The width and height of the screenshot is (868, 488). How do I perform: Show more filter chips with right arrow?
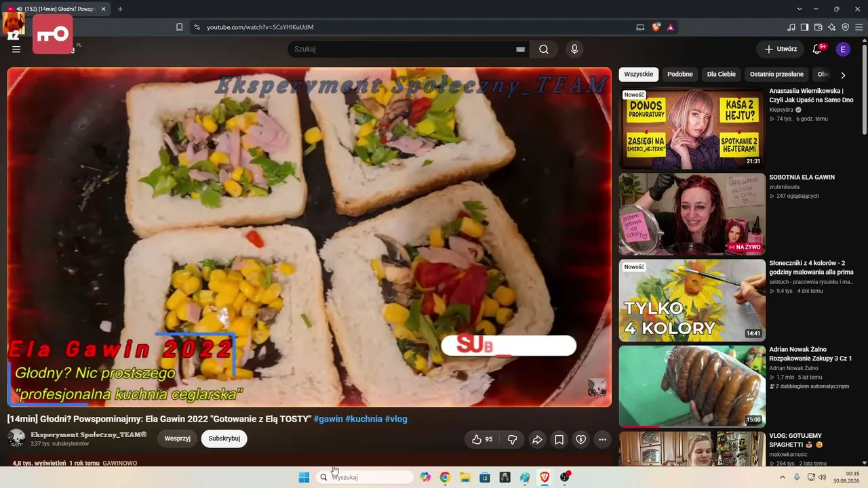pos(843,75)
